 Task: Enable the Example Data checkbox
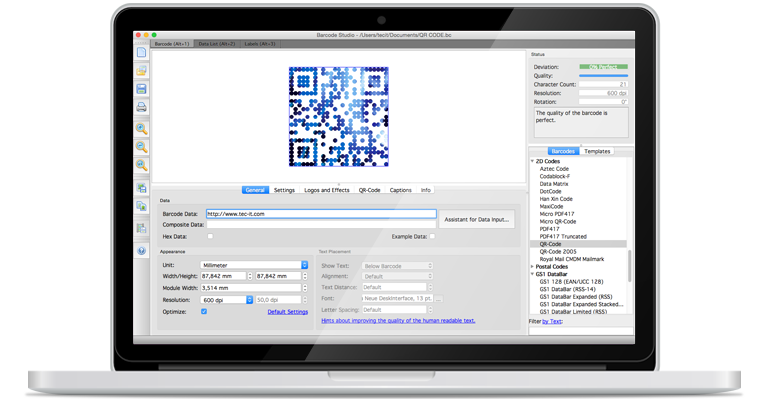point(432,236)
